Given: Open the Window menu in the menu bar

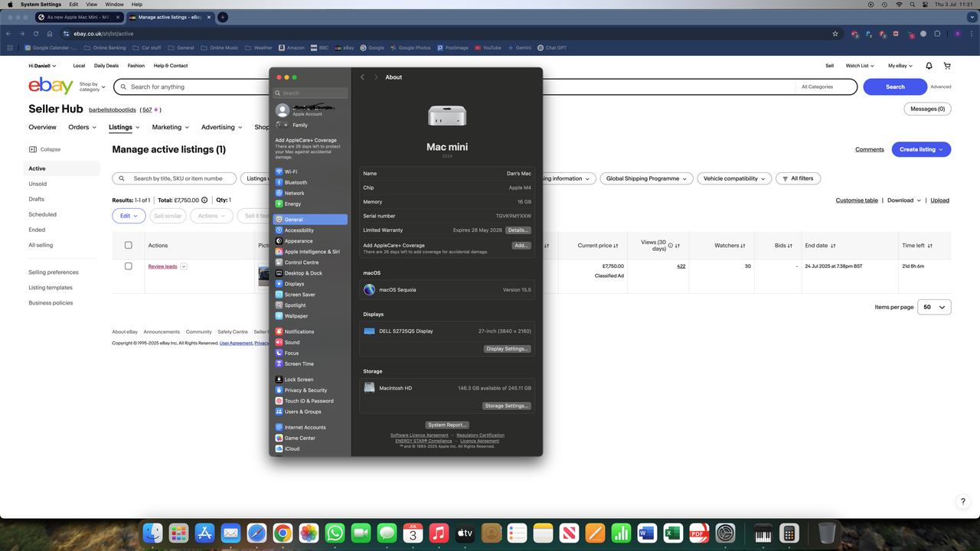Looking at the screenshot, I should (113, 4).
